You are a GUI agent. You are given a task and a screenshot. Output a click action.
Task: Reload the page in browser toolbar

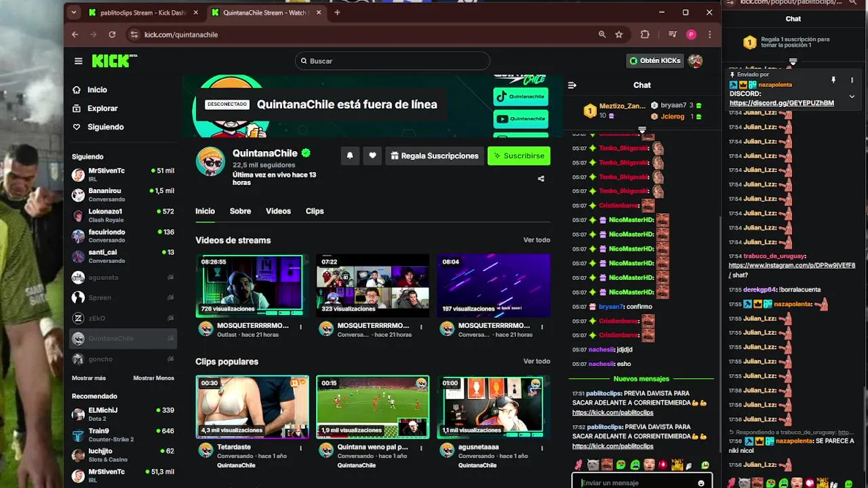[112, 35]
